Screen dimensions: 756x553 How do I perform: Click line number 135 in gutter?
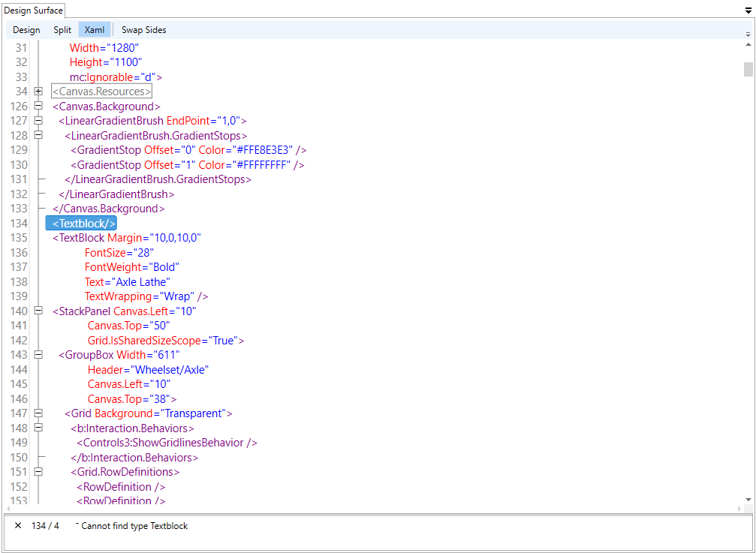(19, 238)
